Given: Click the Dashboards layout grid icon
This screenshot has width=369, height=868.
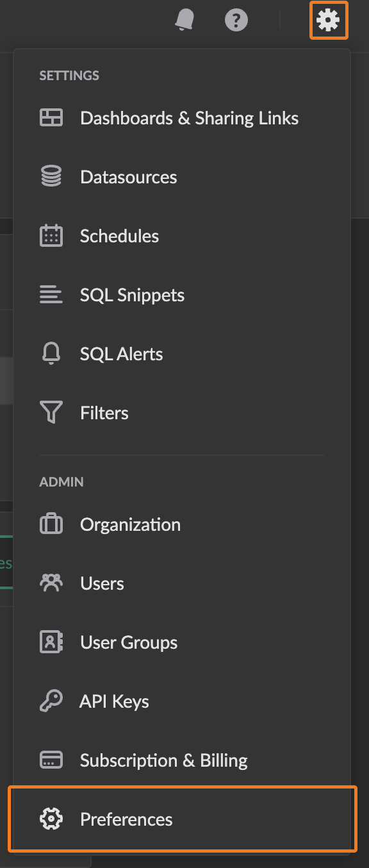Looking at the screenshot, I should pyautogui.click(x=51, y=118).
